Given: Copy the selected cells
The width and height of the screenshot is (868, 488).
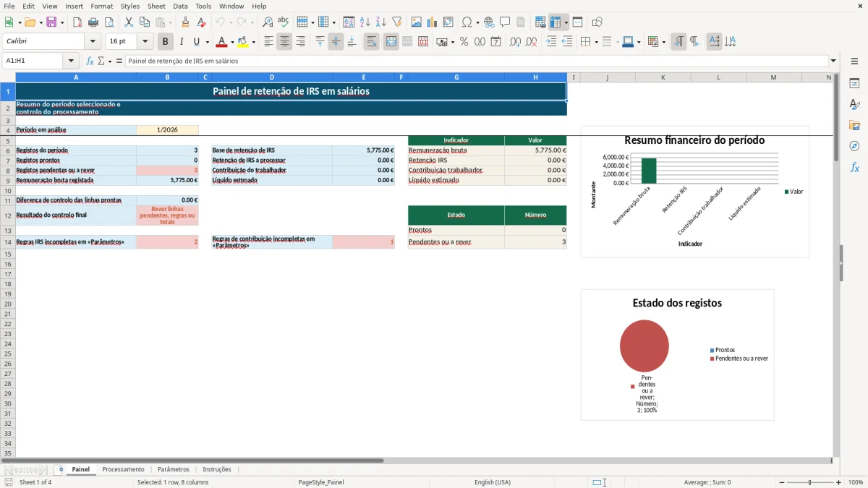Looking at the screenshot, I should click(x=145, y=22).
